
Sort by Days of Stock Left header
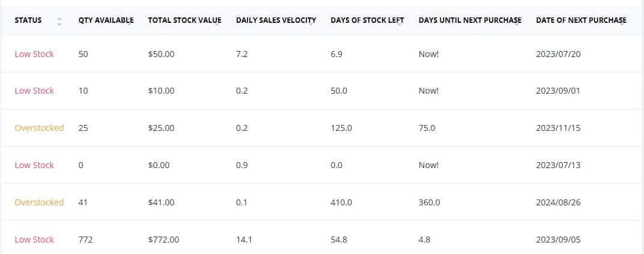367,20
